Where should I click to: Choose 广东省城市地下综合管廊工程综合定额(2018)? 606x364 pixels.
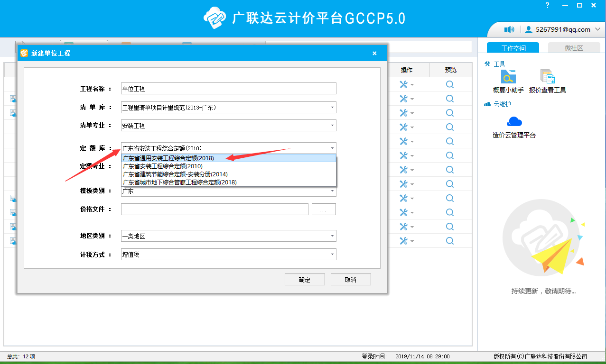(x=229, y=182)
